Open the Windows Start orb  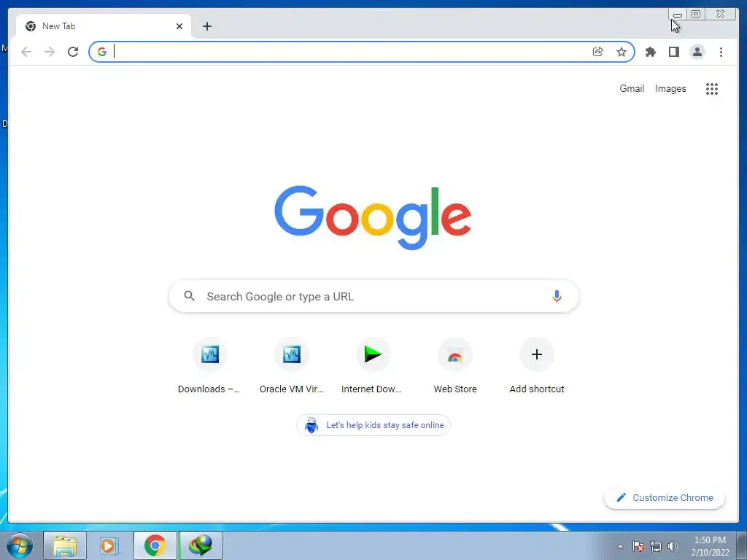[x=20, y=545]
